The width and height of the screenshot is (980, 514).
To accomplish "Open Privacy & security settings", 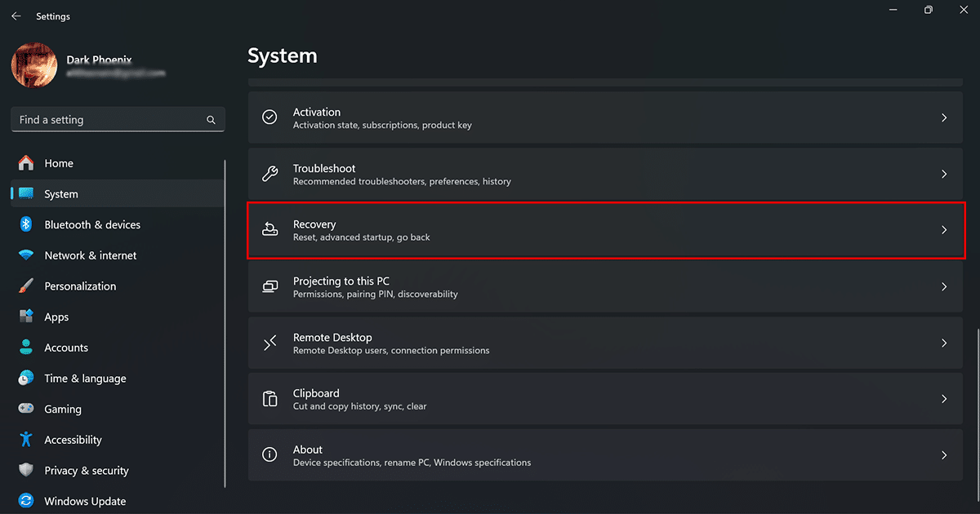I will point(87,470).
